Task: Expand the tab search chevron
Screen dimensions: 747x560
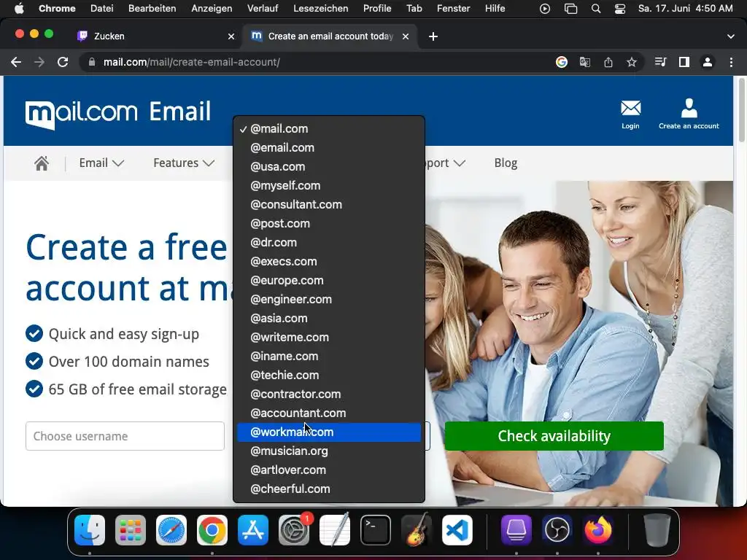Action: click(731, 36)
